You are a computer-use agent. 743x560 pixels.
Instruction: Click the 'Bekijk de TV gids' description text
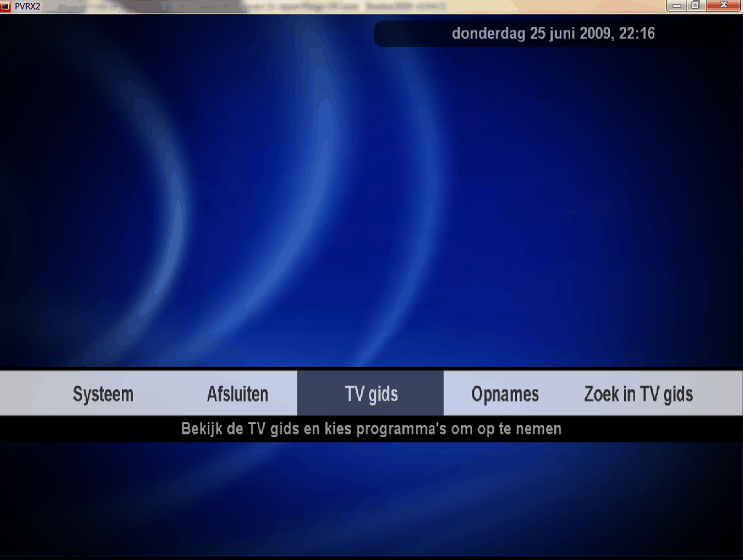[370, 429]
